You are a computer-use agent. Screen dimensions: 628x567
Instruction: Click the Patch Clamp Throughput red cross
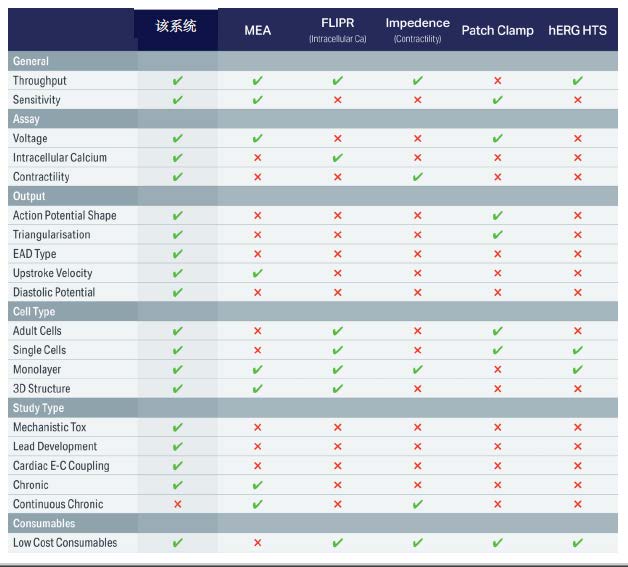(497, 81)
